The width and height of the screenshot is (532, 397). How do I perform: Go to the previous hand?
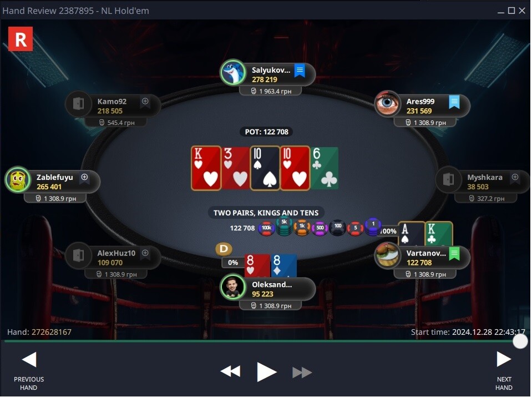[x=29, y=371]
